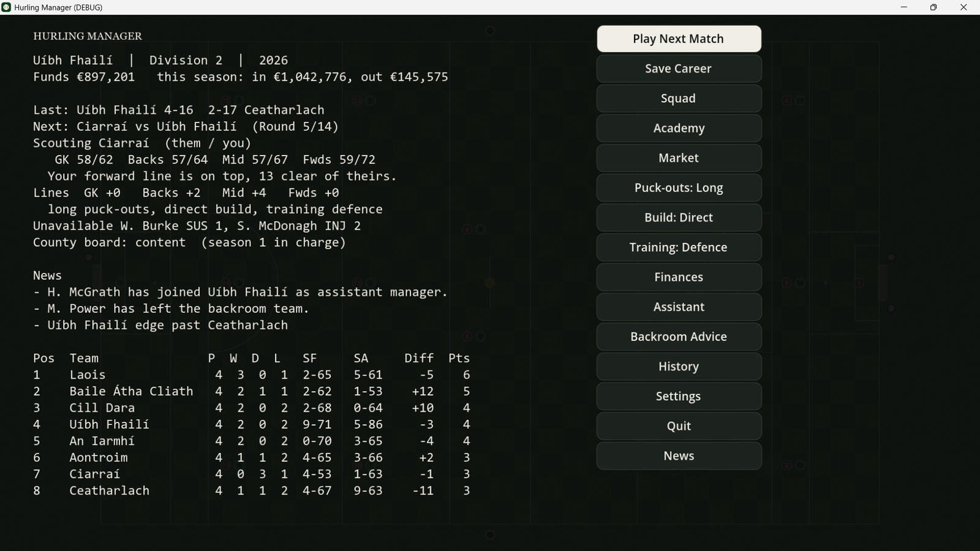Screen dimensions: 980x551
Task: Close the Hurling Manager window
Action: coord(963,7)
